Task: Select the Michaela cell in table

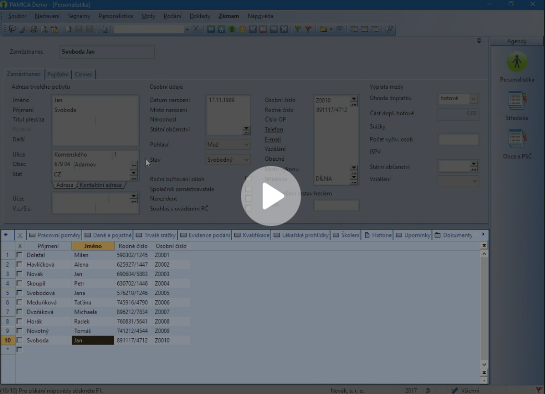Action: click(93, 312)
